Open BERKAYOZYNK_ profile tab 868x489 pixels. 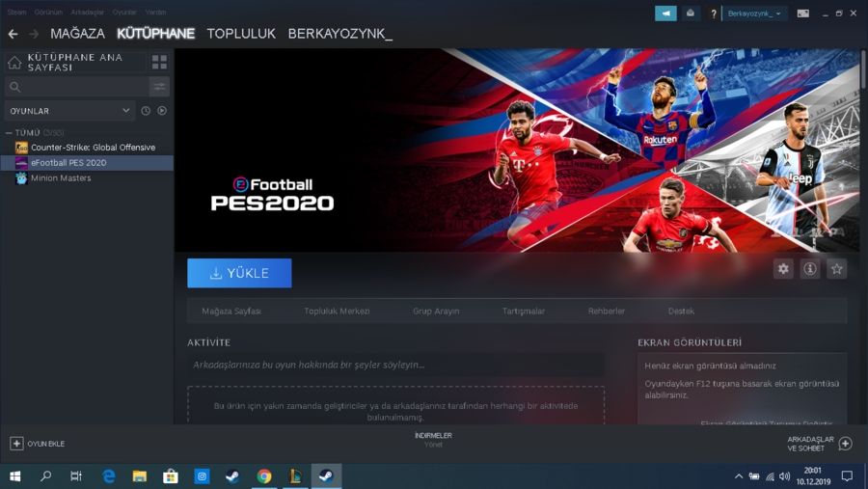[339, 34]
